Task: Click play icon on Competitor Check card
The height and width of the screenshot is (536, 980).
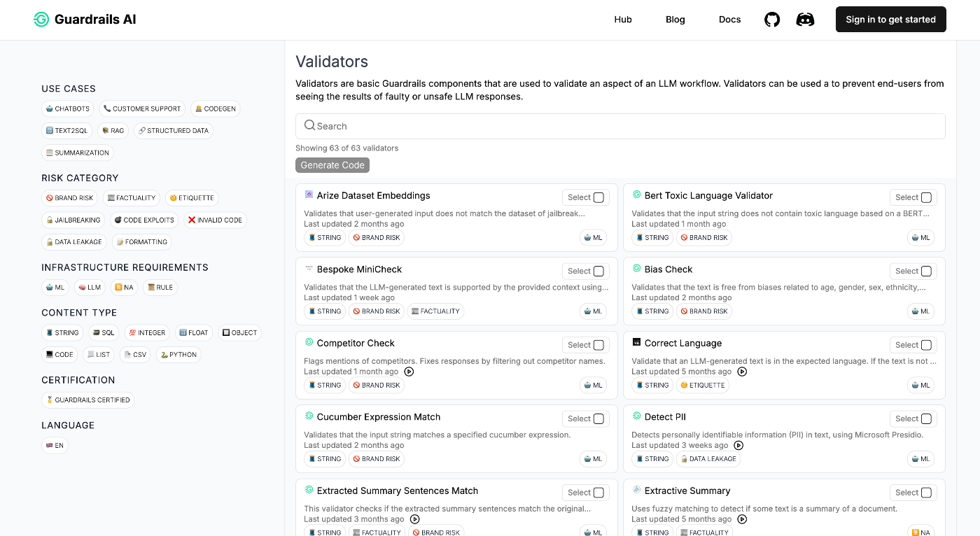Action: tap(409, 372)
